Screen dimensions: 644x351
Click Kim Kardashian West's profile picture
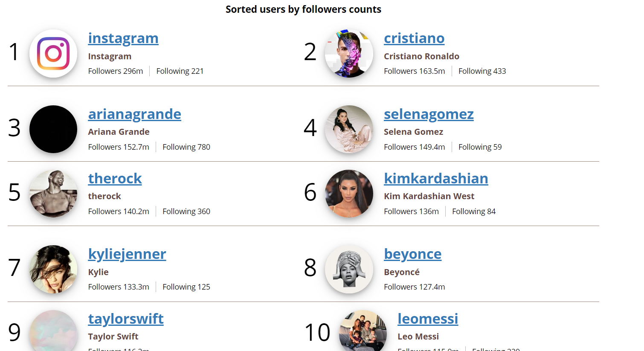(x=349, y=194)
